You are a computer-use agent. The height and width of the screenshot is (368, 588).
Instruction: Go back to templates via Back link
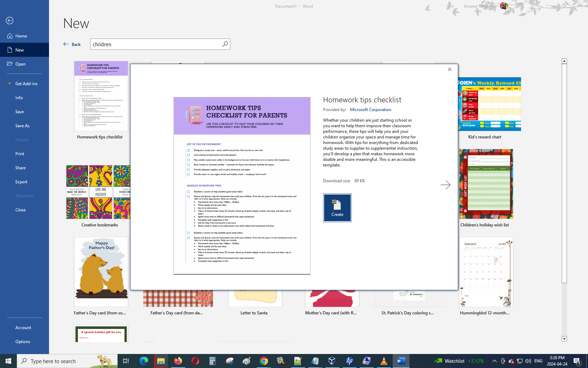pos(72,44)
